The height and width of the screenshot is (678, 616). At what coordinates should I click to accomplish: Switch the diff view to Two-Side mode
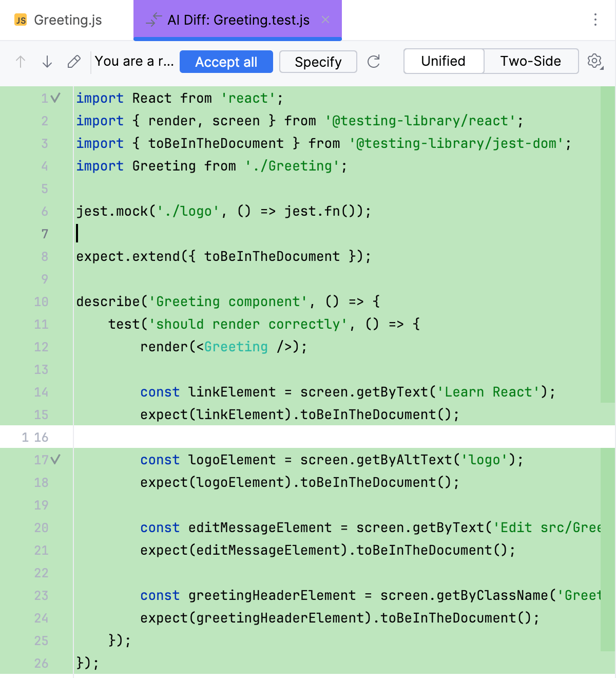click(531, 61)
